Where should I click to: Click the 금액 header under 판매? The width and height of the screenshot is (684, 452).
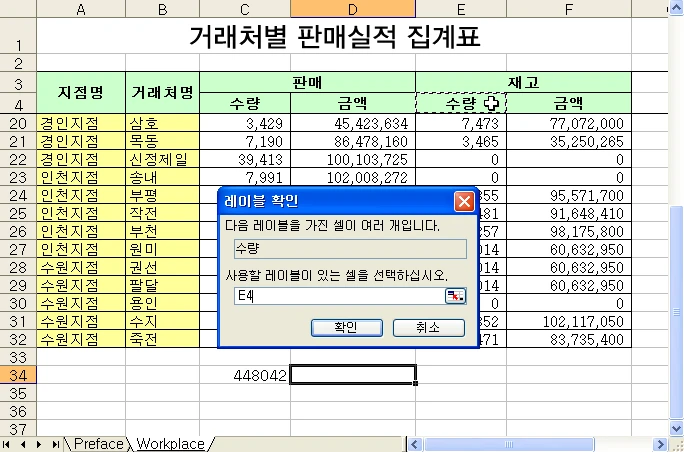[x=353, y=103]
